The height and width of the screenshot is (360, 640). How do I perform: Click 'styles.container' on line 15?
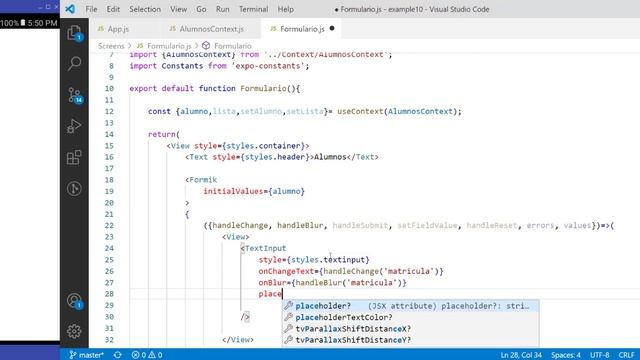point(263,146)
